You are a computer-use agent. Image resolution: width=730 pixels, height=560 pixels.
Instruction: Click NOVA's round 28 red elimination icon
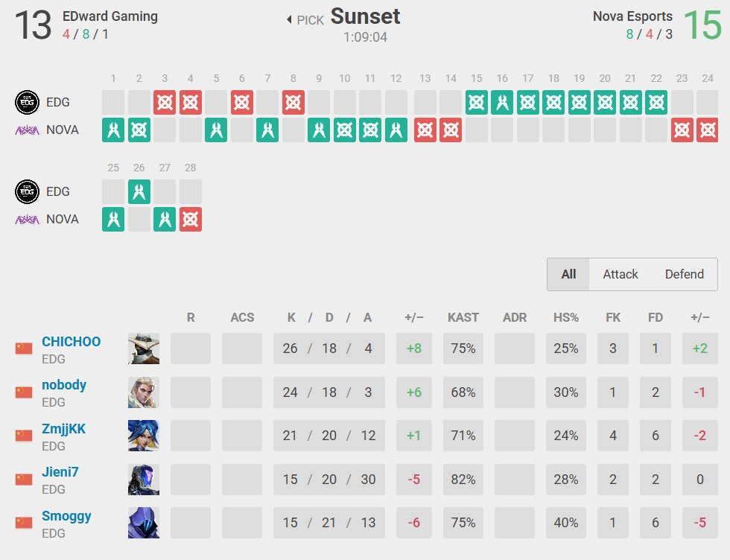pos(191,219)
